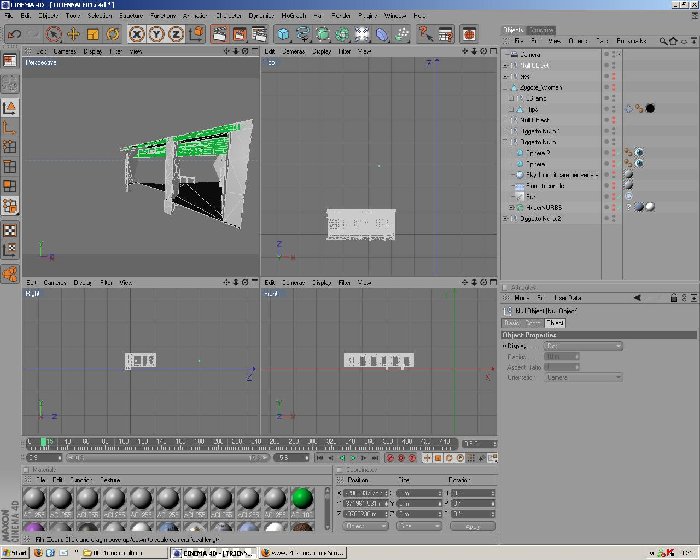This screenshot has height=560, width=700.
Task: Select the Rotate tool
Action: pyautogui.click(x=112, y=34)
